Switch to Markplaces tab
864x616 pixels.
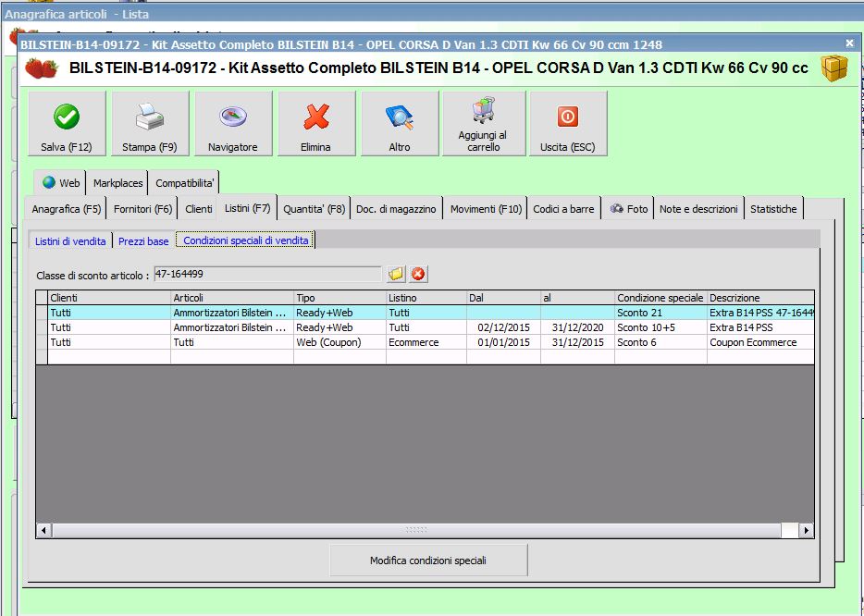(x=117, y=183)
